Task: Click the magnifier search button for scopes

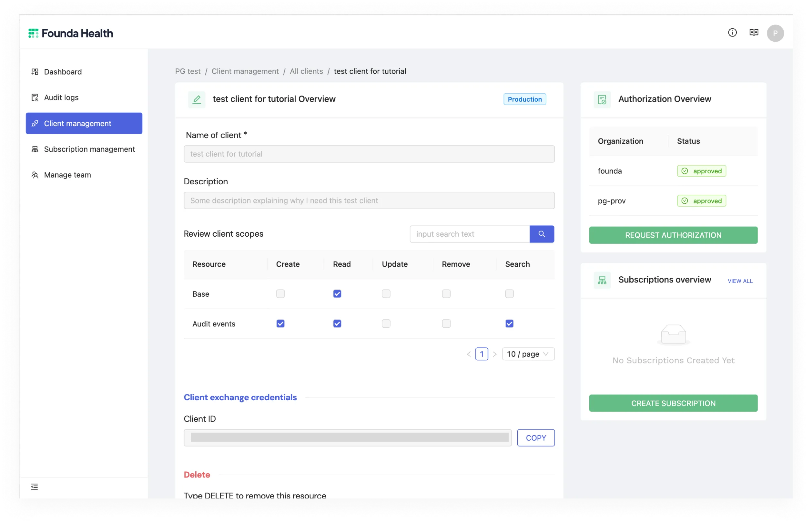Action: [542, 234]
